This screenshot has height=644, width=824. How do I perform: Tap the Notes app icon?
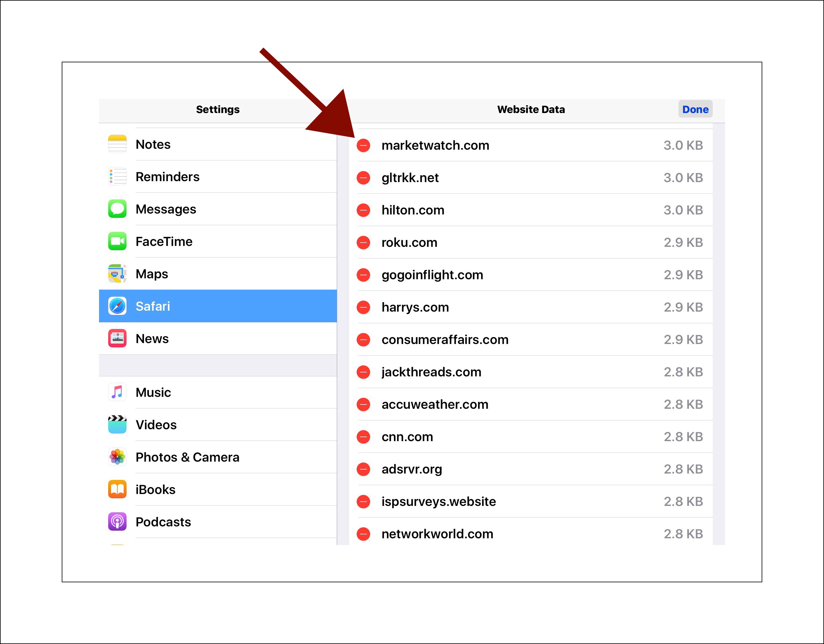tap(117, 144)
